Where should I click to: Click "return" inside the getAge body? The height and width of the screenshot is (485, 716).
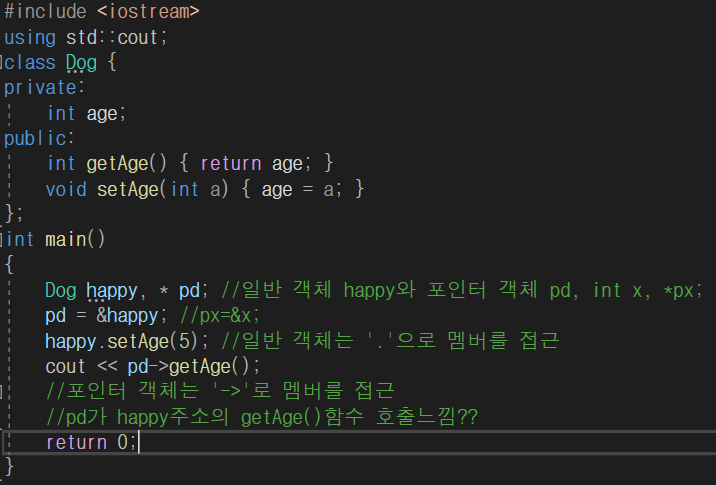click(231, 163)
